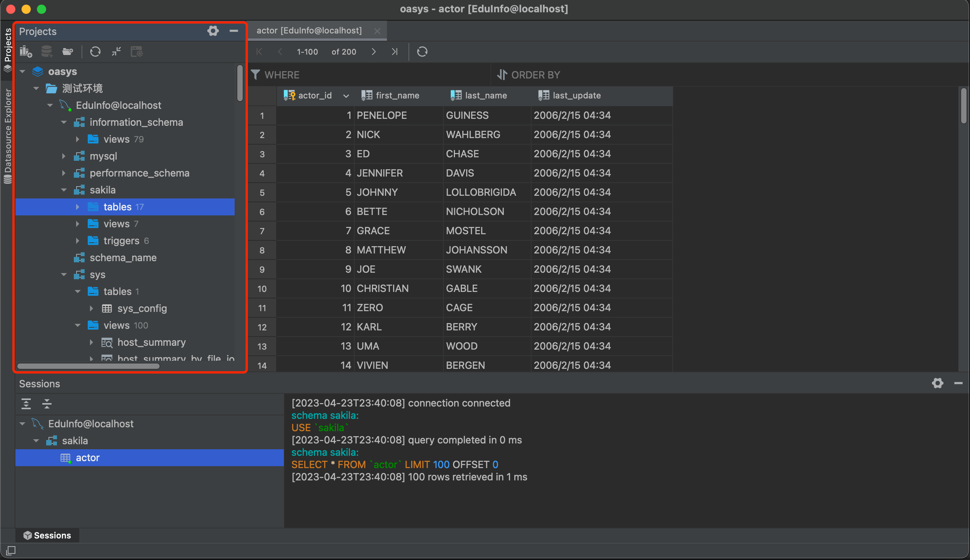This screenshot has height=560, width=970.
Task: Toggle tool windows icon in status bar
Action: point(11,550)
